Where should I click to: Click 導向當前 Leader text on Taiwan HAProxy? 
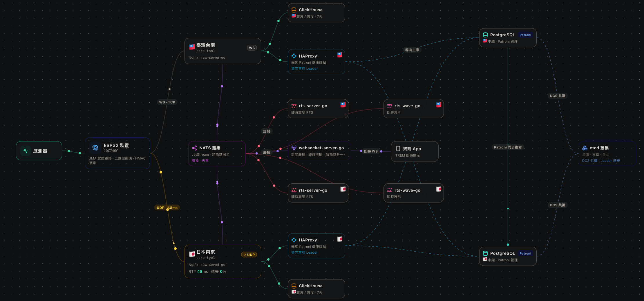pyautogui.click(x=304, y=69)
